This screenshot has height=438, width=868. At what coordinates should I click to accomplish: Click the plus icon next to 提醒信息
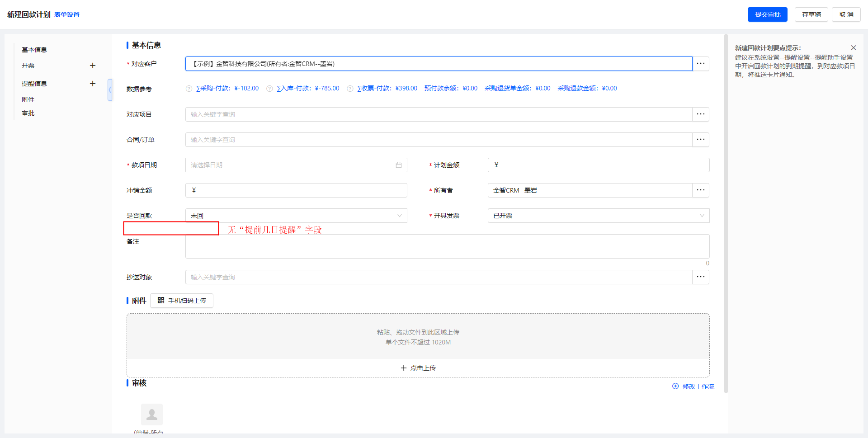click(x=93, y=84)
